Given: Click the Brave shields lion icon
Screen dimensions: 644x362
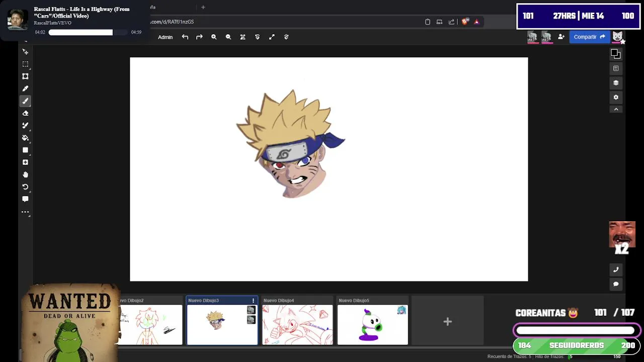Looking at the screenshot, I should point(464,22).
